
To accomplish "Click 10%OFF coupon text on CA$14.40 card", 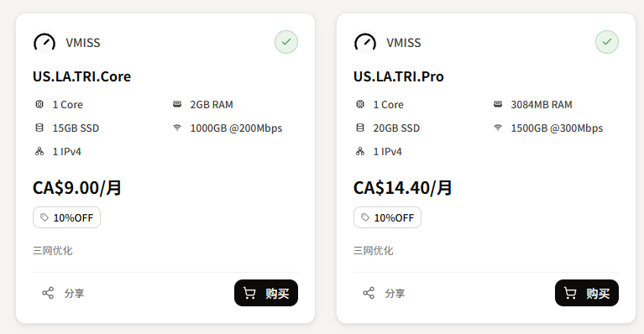I will tap(394, 218).
